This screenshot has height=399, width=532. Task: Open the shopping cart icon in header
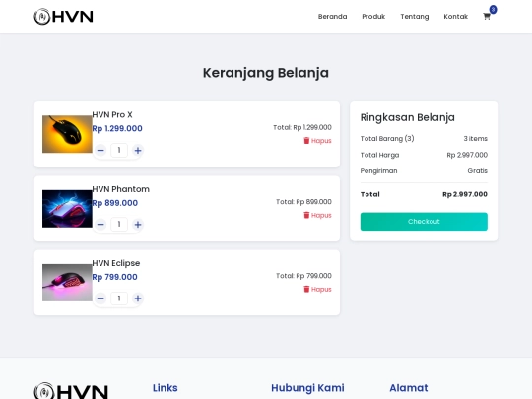[x=487, y=17]
